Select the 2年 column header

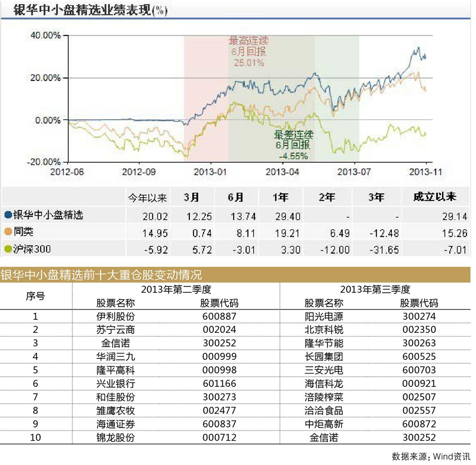(x=327, y=198)
